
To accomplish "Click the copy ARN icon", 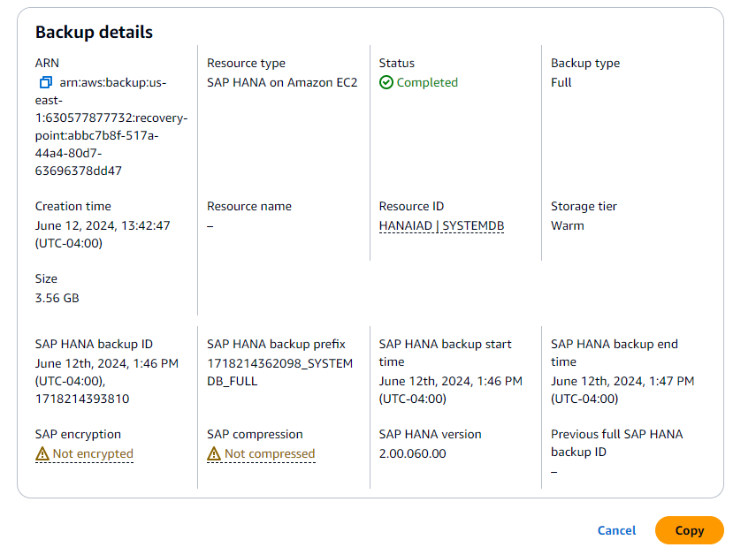I will tap(46, 82).
